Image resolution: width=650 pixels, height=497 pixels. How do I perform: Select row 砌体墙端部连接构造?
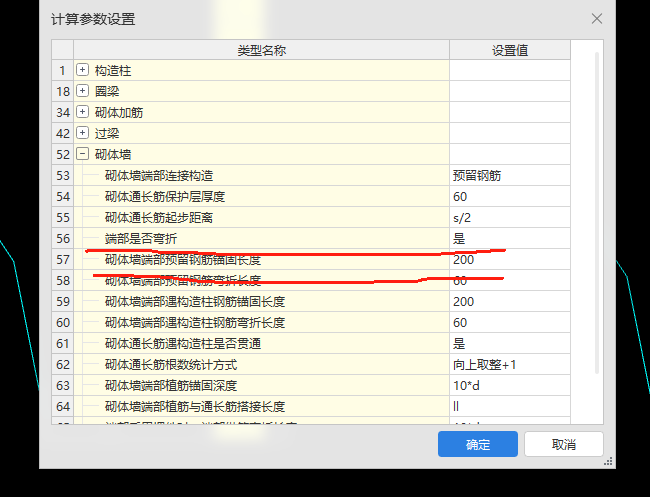tap(262, 175)
